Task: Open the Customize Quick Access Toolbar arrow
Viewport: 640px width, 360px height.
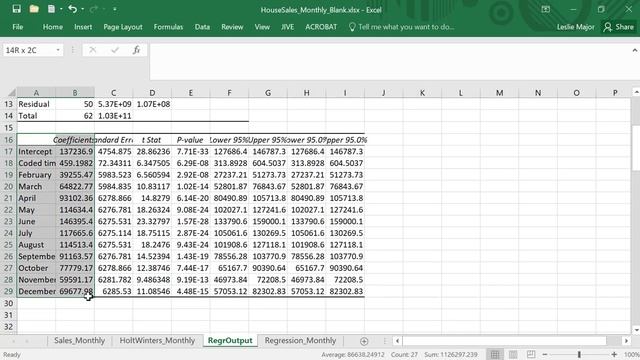Action: [x=115, y=9]
